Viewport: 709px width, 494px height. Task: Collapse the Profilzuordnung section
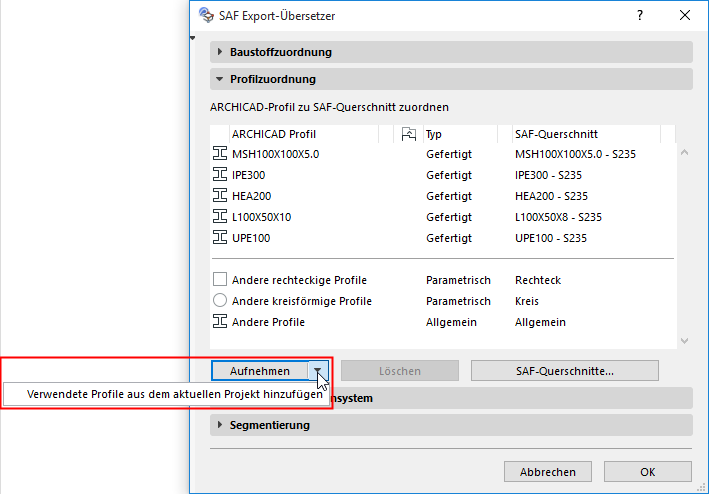click(219, 79)
